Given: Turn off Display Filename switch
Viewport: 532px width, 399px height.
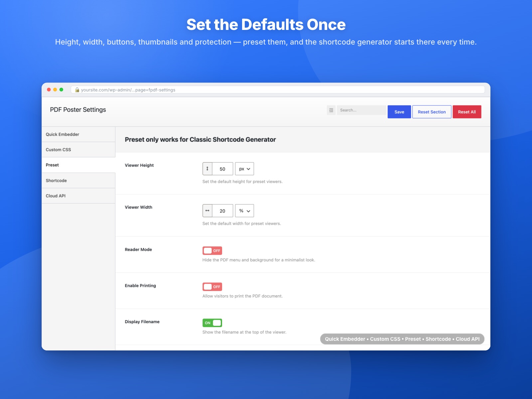Looking at the screenshot, I should [212, 323].
